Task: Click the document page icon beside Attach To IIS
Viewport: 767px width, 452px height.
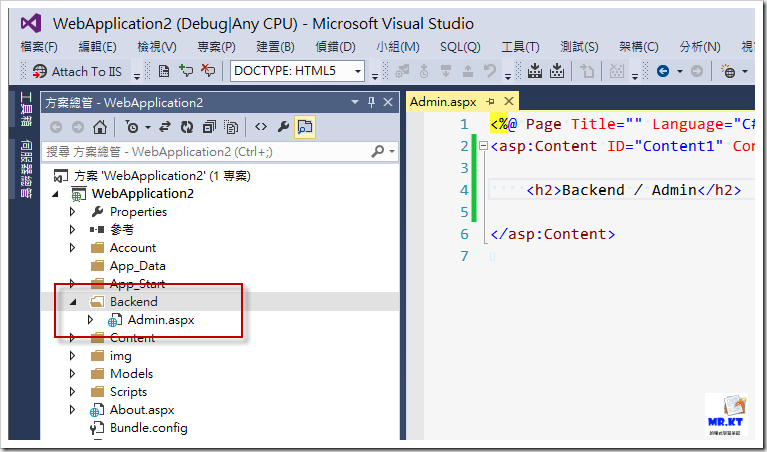Action: 164,71
